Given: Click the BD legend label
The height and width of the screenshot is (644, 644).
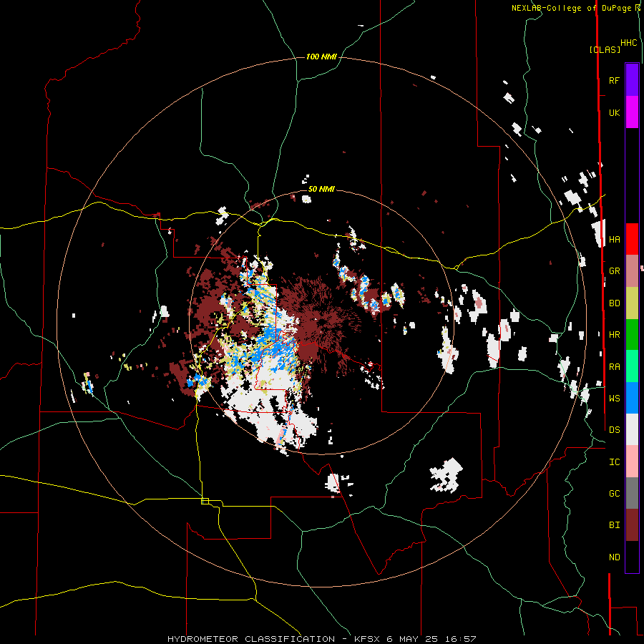Looking at the screenshot, I should [614, 303].
